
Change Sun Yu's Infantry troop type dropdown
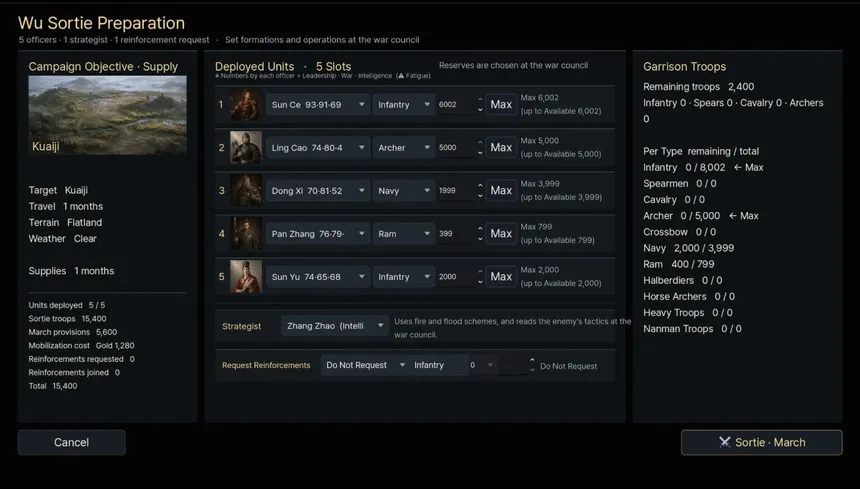click(403, 277)
